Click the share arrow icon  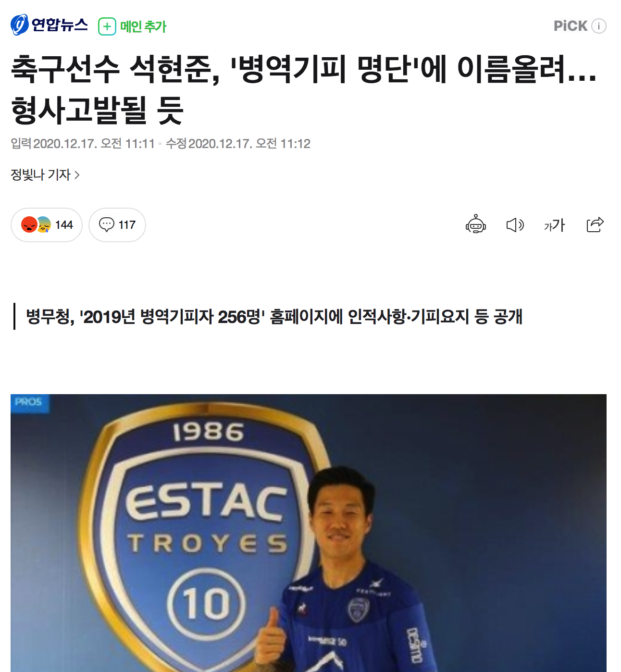pyautogui.click(x=595, y=224)
